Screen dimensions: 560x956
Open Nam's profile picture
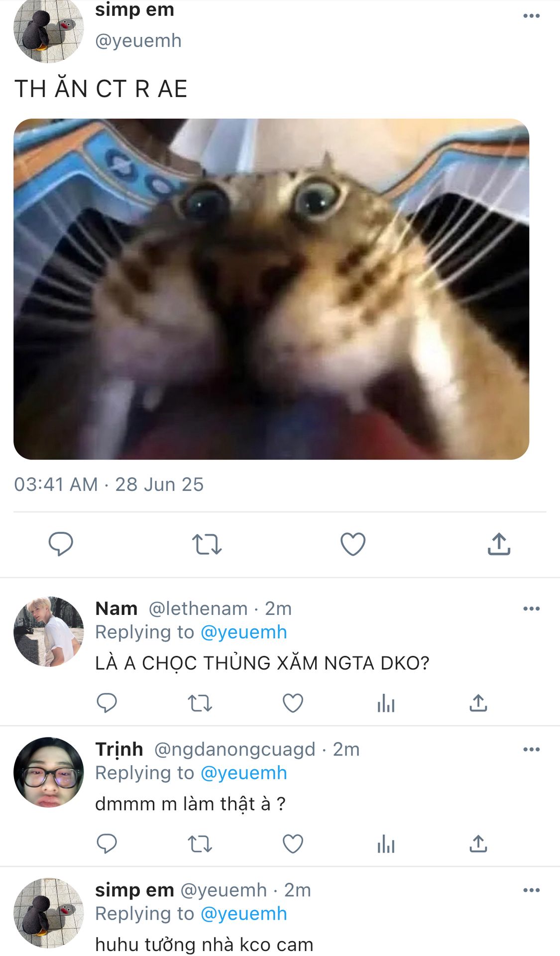click(x=48, y=631)
